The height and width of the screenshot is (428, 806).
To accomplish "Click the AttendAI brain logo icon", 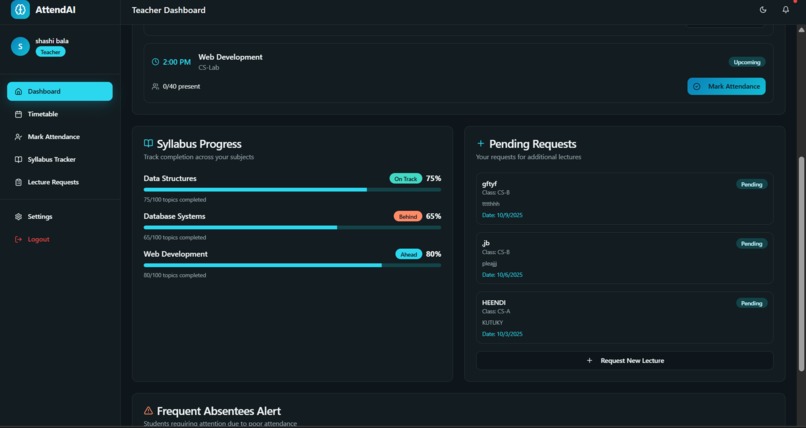I will point(20,9).
